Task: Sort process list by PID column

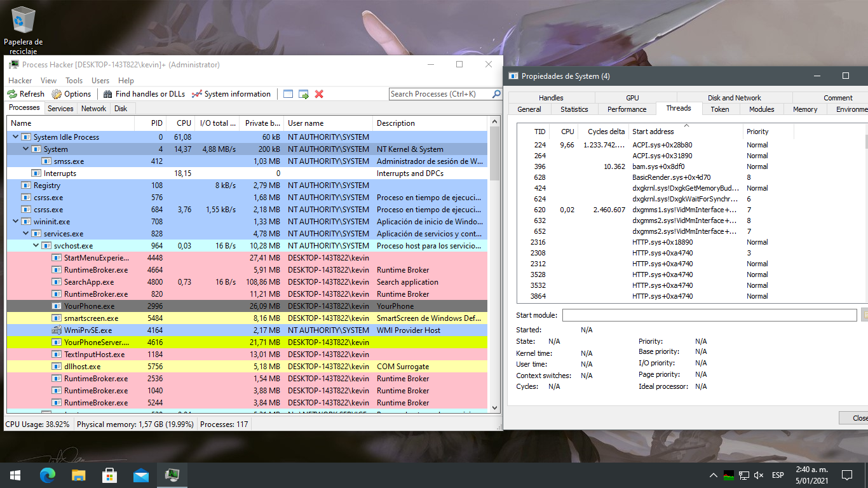Action: [x=150, y=123]
